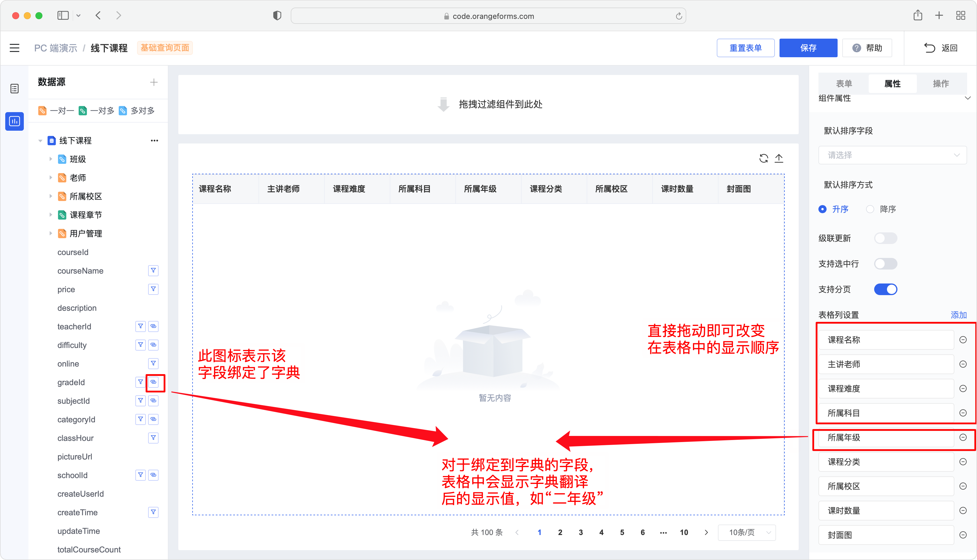Click the filter icon beside classHour
This screenshot has width=977, height=560.
(x=153, y=438)
